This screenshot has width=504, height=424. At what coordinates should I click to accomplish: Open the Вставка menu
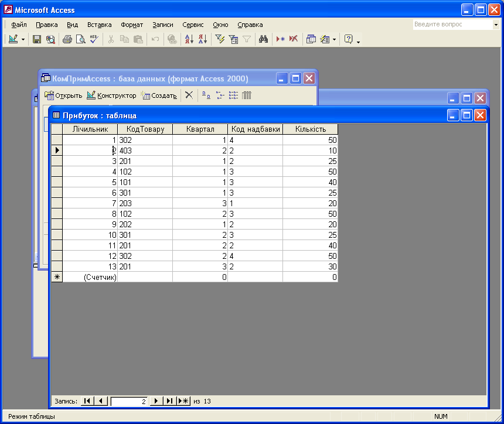tap(100, 25)
